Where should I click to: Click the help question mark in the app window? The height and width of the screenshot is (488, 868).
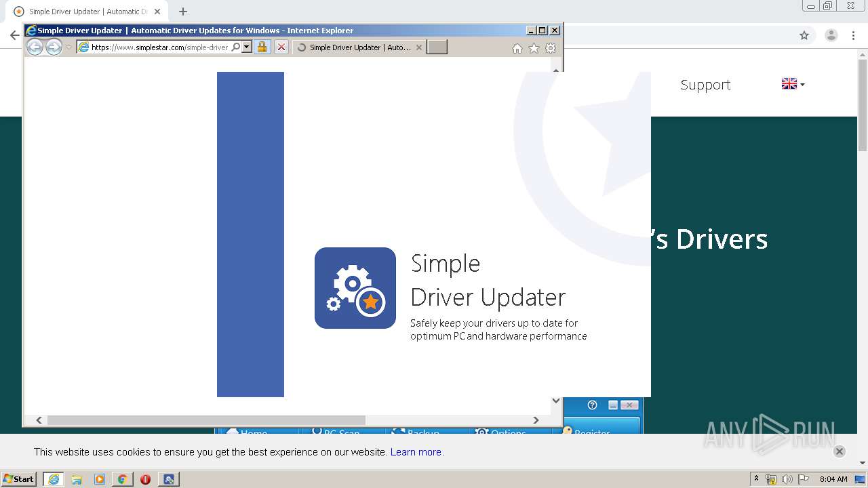tap(593, 405)
